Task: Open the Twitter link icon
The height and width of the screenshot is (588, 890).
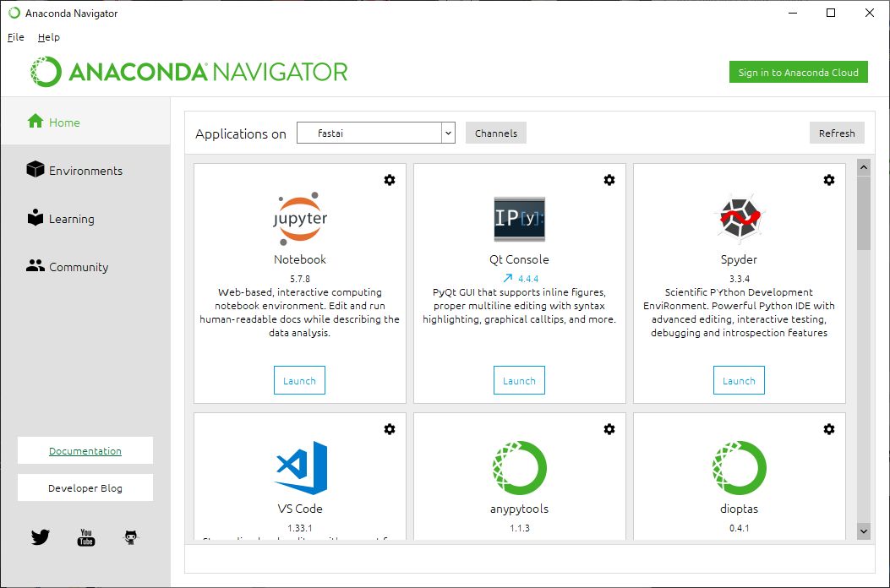Action: point(41,537)
